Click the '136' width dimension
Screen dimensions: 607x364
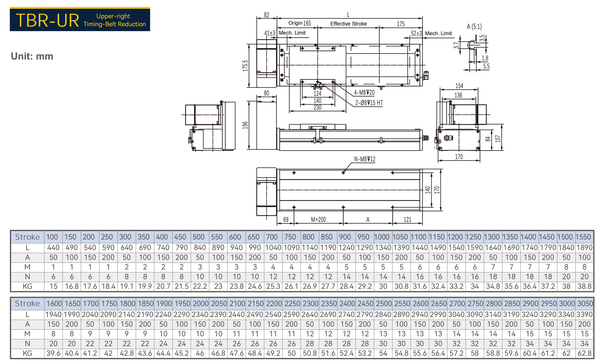click(x=458, y=95)
